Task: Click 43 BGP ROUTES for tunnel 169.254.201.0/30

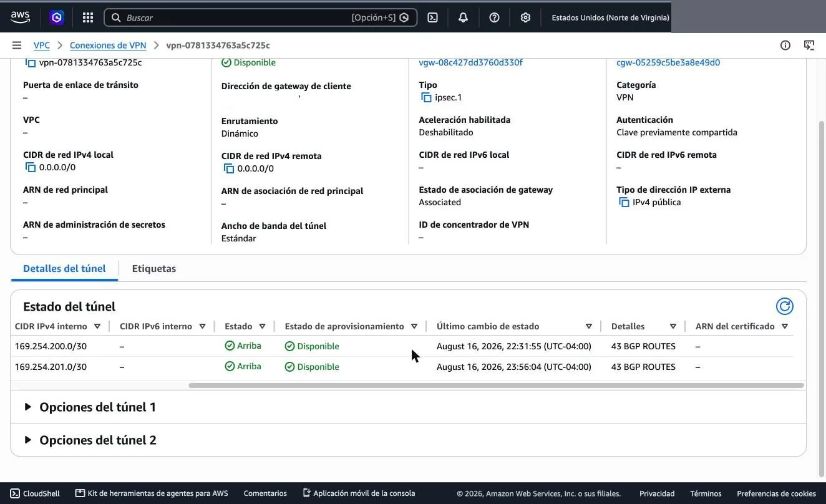Action: 643,367
